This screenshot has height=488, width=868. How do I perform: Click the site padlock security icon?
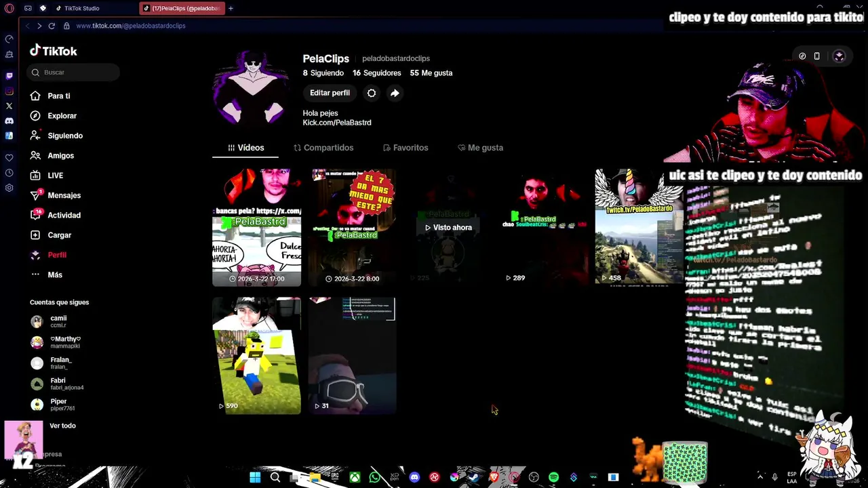66,26
